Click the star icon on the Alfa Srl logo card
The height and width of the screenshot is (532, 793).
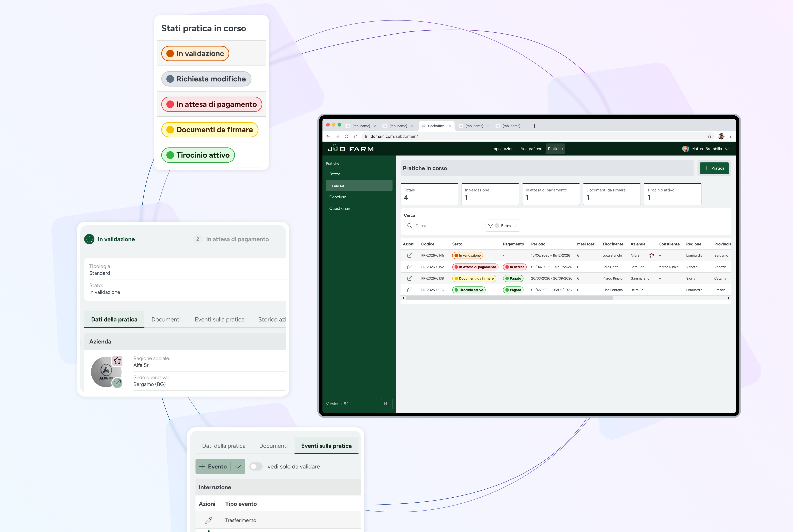coord(117,361)
